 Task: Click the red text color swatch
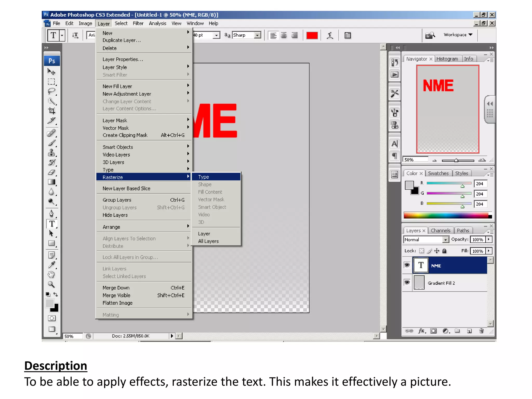(x=312, y=35)
